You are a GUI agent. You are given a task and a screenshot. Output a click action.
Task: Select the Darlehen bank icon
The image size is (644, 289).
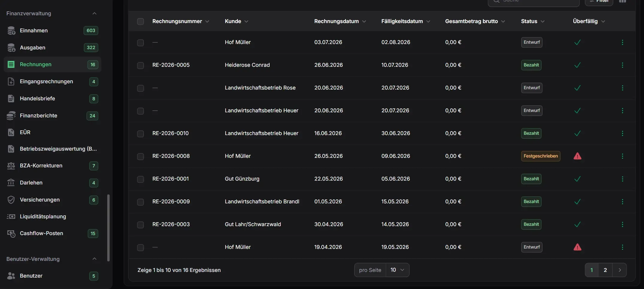click(11, 183)
